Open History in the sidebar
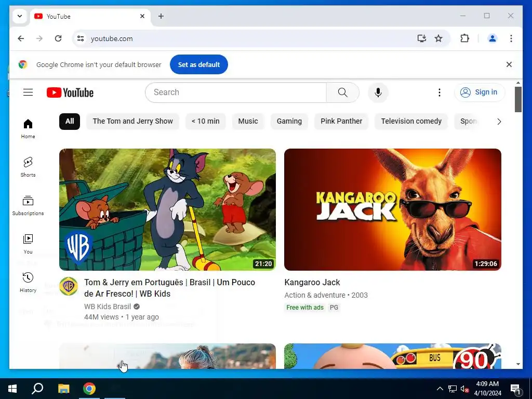 click(28, 282)
